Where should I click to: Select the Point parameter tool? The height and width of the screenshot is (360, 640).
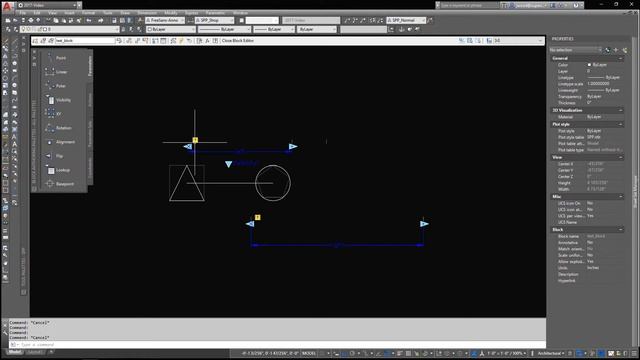60,58
